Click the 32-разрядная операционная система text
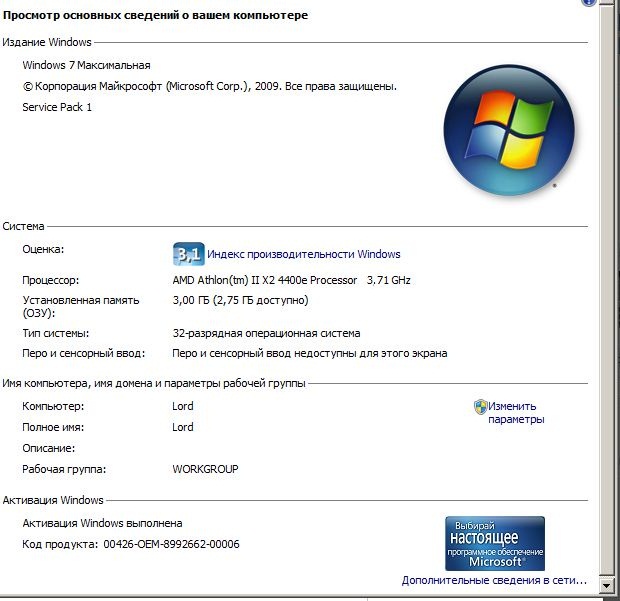Image resolution: width=620 pixels, height=601 pixels. tap(266, 333)
